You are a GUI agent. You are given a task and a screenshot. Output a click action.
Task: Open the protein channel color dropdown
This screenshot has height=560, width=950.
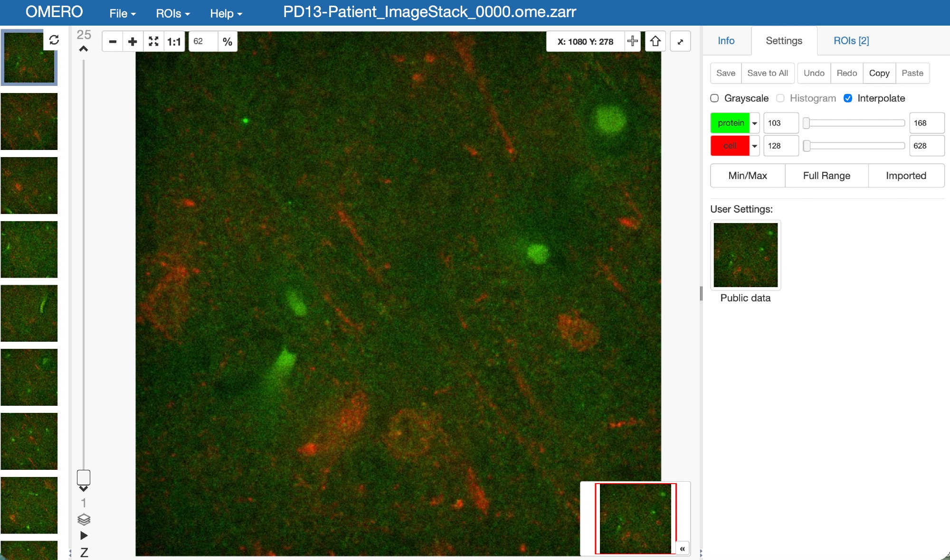pyautogui.click(x=755, y=123)
